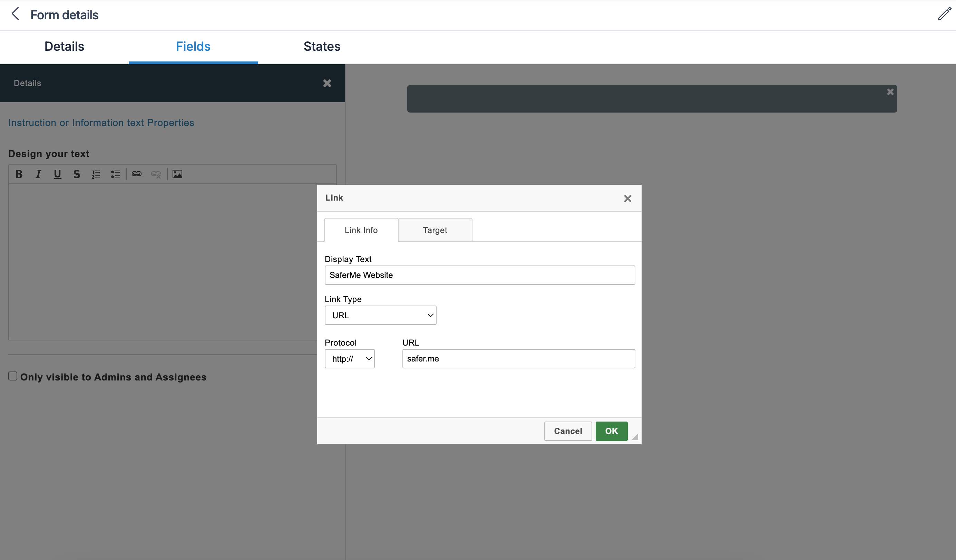The image size is (956, 560).
Task: Apply italic formatting in the text editor
Action: point(38,174)
